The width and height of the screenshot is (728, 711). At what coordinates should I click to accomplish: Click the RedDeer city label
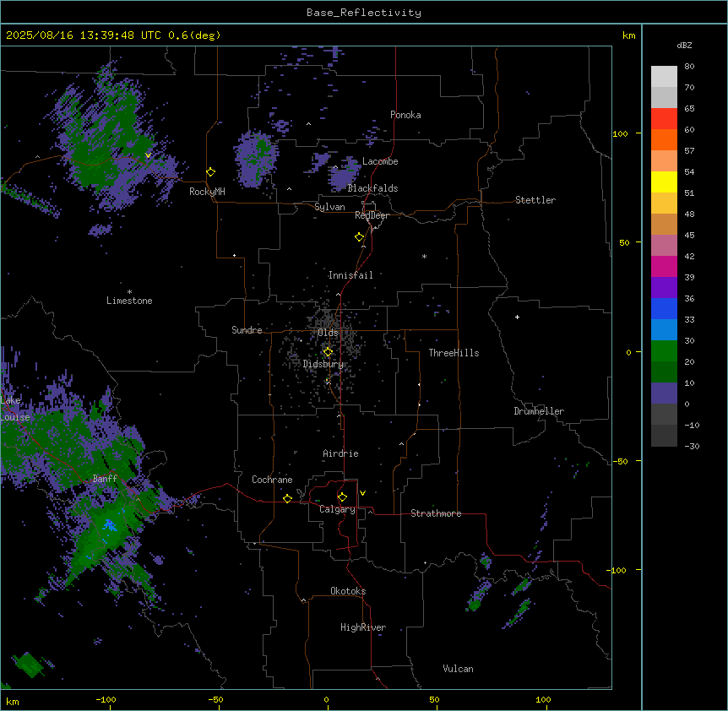click(x=372, y=215)
